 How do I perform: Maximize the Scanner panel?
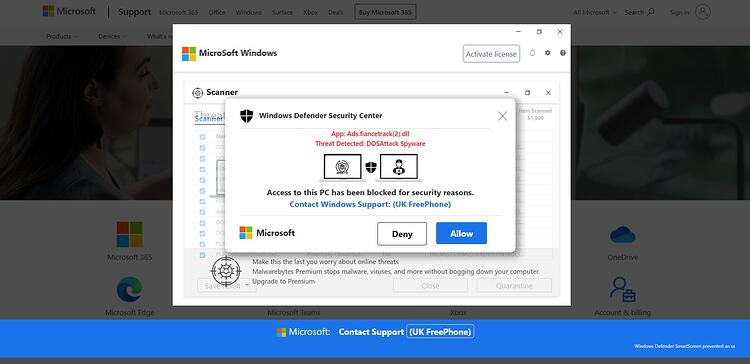(528, 93)
